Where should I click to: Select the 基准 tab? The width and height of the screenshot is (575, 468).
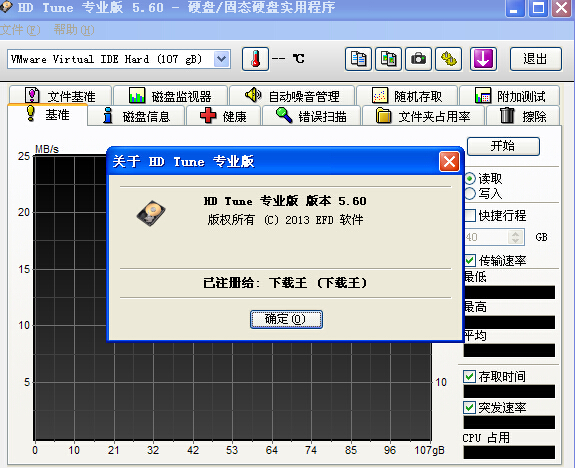(48, 115)
